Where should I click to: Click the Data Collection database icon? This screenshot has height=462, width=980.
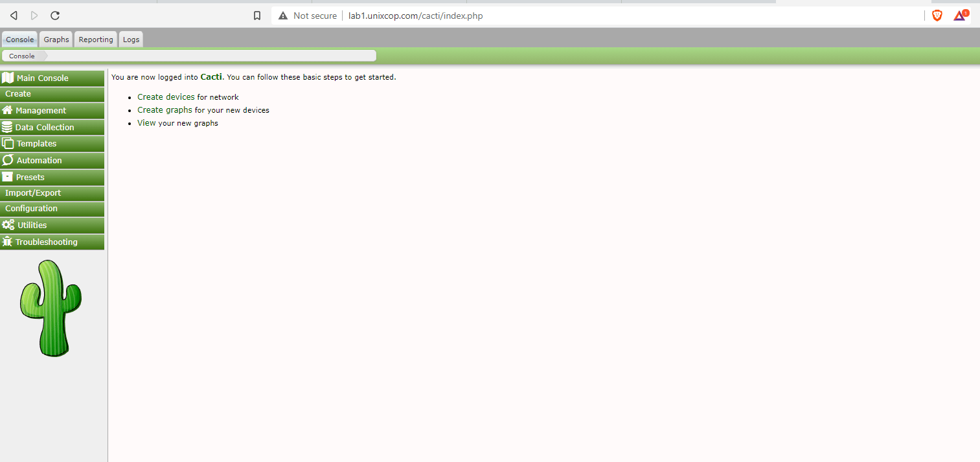[x=7, y=127]
